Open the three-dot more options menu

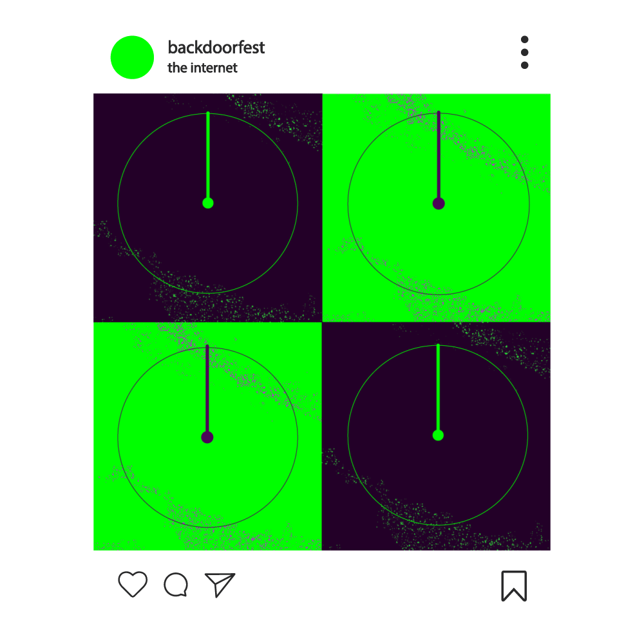pos(524,52)
